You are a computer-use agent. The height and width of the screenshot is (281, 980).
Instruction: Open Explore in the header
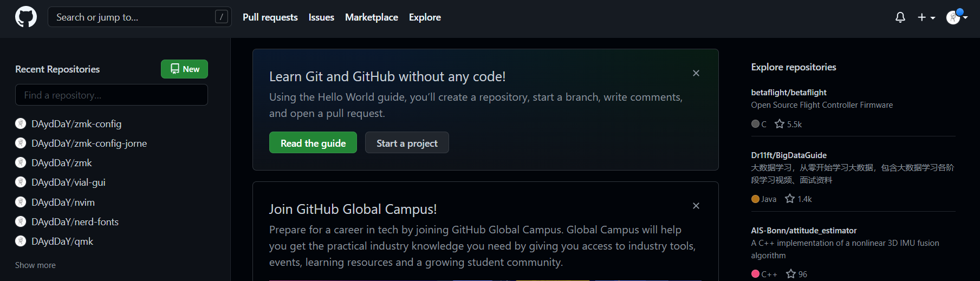point(425,17)
